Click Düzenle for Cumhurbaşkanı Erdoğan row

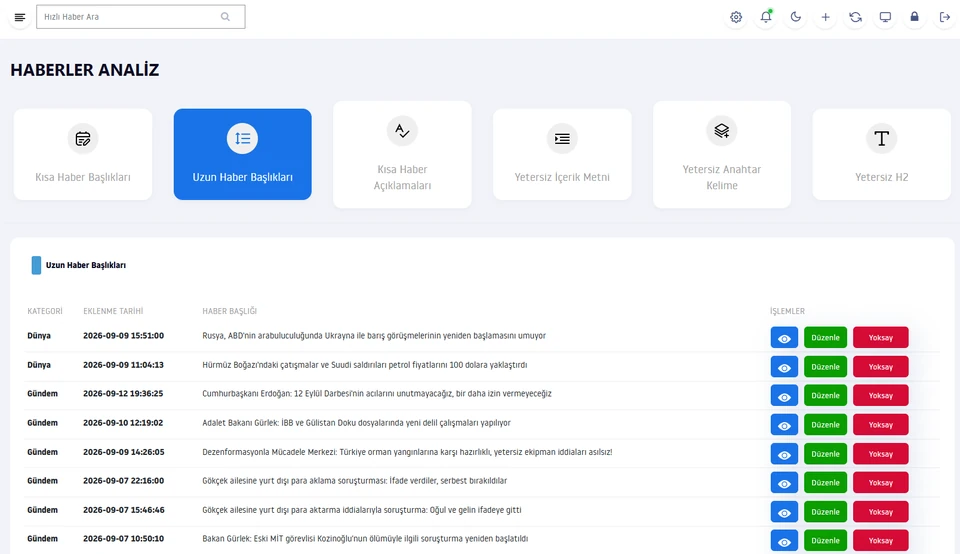[x=825, y=396]
